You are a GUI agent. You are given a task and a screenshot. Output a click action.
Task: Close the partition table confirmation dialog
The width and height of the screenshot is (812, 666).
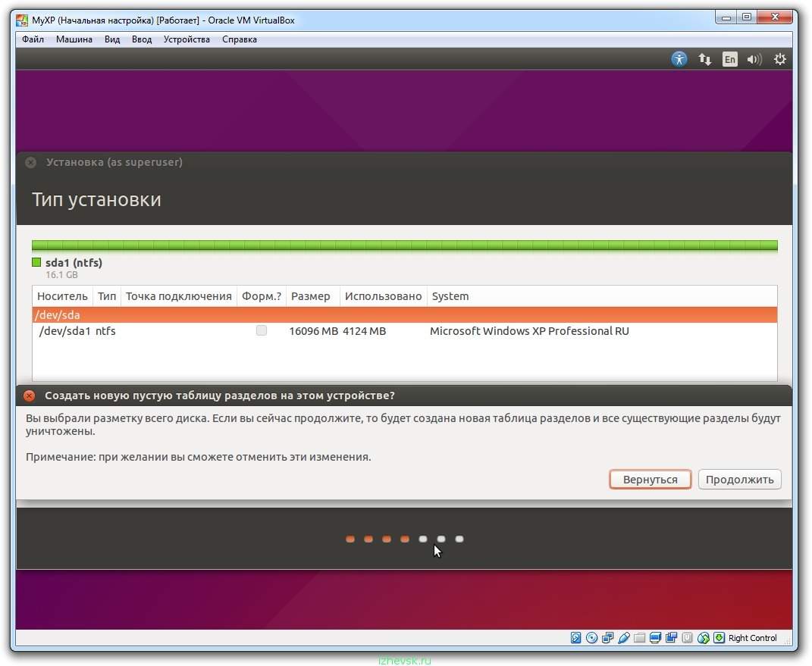pos(30,396)
